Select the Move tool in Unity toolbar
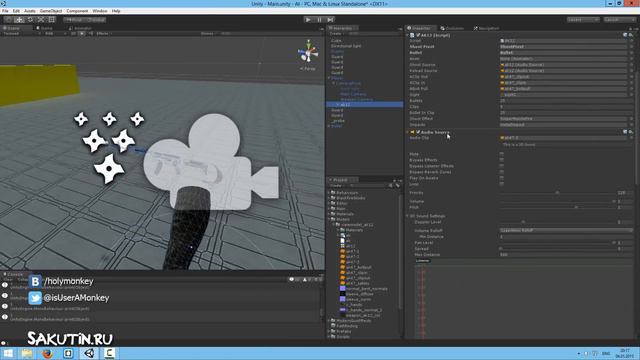640x360 pixels. point(19,20)
